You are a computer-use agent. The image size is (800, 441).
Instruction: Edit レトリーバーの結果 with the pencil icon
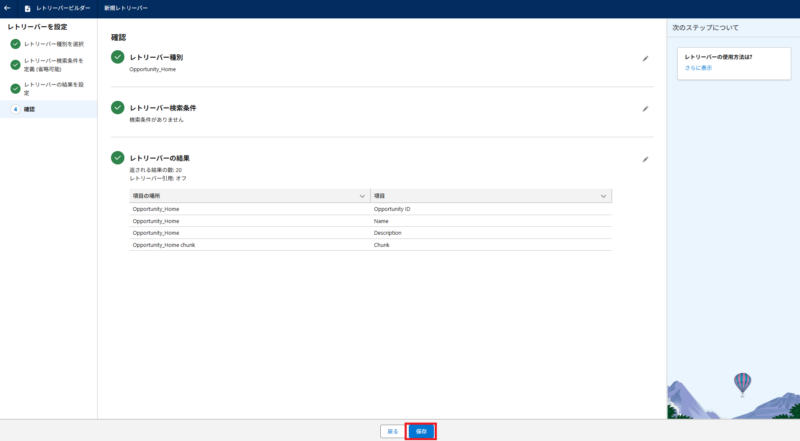coord(645,159)
